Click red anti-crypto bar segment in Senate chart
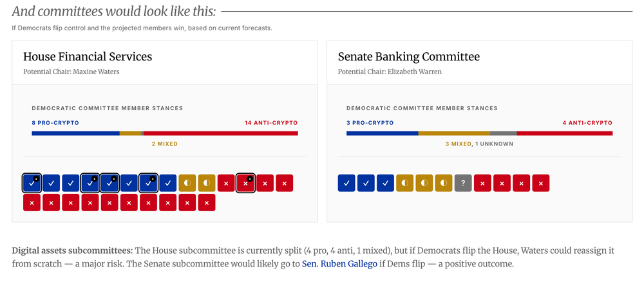 point(564,133)
